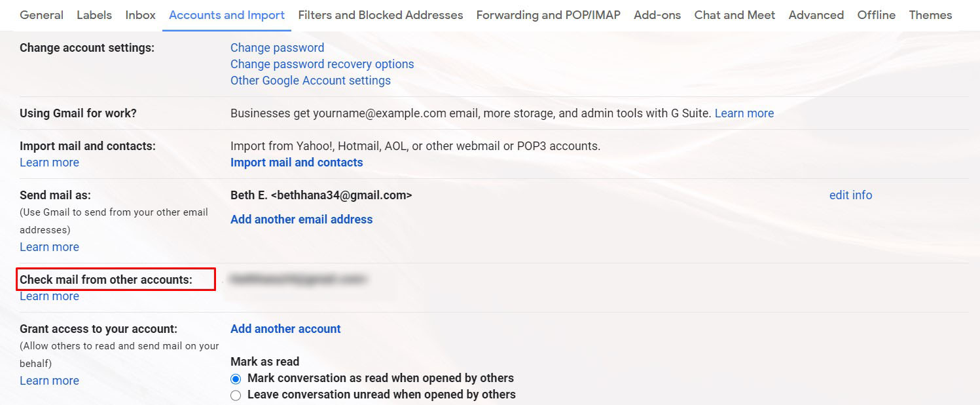Click Add another account link
The width and height of the screenshot is (980, 405).
click(x=285, y=329)
